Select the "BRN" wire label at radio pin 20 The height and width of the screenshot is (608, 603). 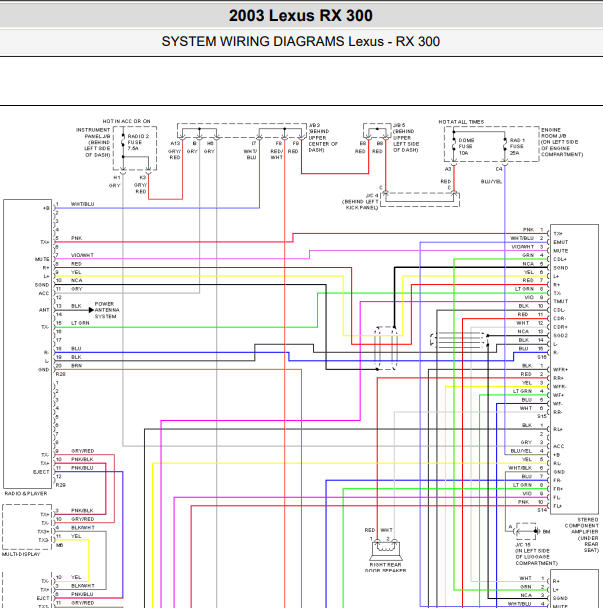pos(76,366)
